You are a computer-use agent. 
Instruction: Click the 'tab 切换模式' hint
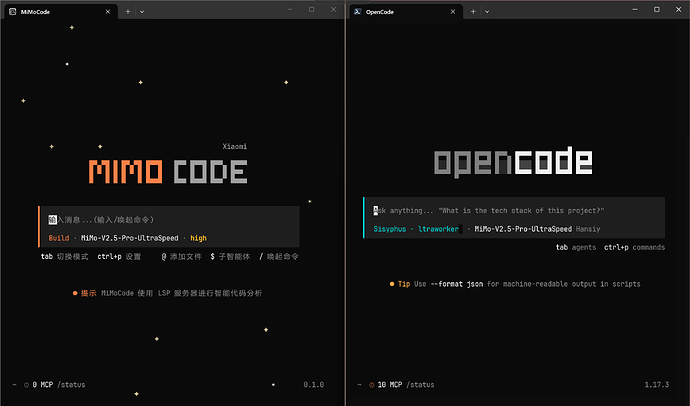coord(65,256)
